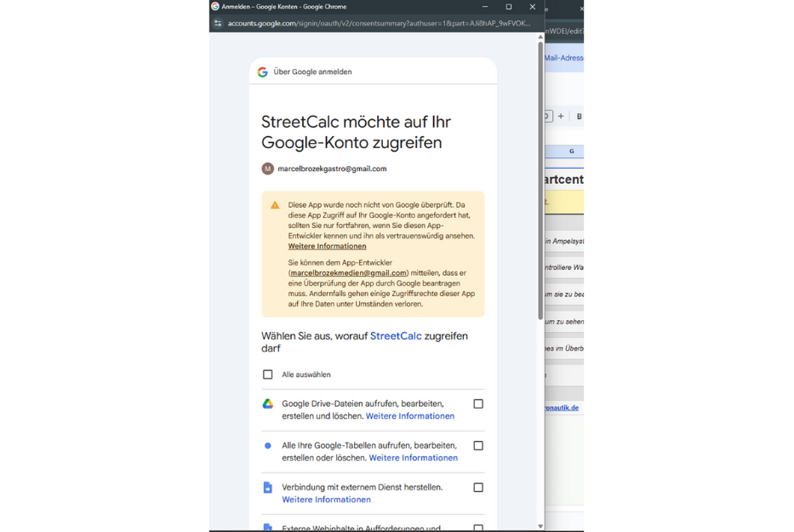Click the account avatar M beside the email
This screenshot has width=794, height=532.
pos(267,169)
